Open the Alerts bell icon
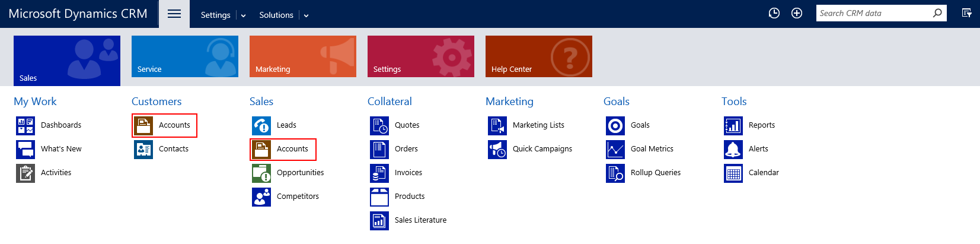This screenshot has width=980, height=244. pyautogui.click(x=733, y=149)
